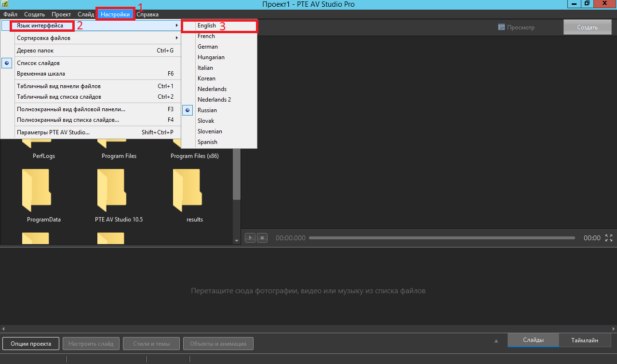
Task: Open Параметры PTE AV Studio preferences
Action: 91,132
